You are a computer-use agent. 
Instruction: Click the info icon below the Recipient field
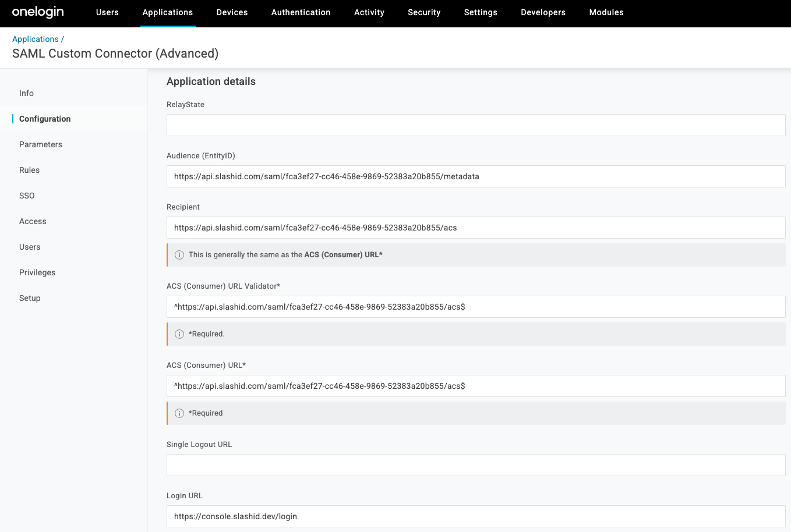(x=179, y=254)
